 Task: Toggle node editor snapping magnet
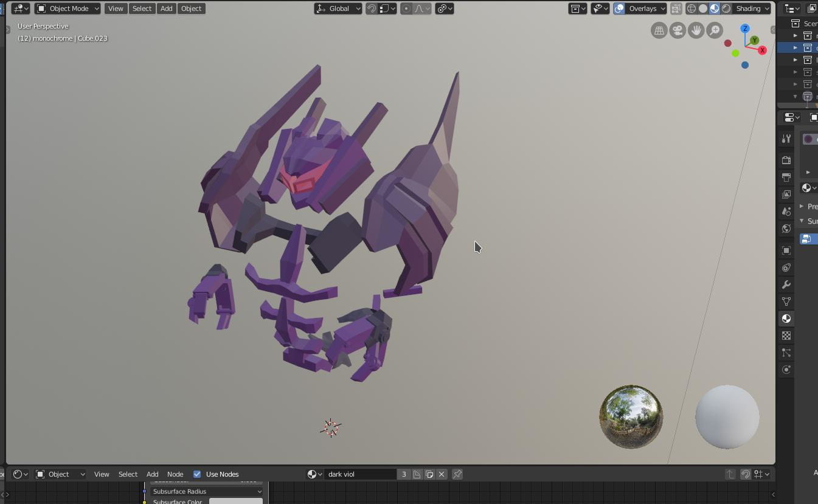click(x=746, y=474)
